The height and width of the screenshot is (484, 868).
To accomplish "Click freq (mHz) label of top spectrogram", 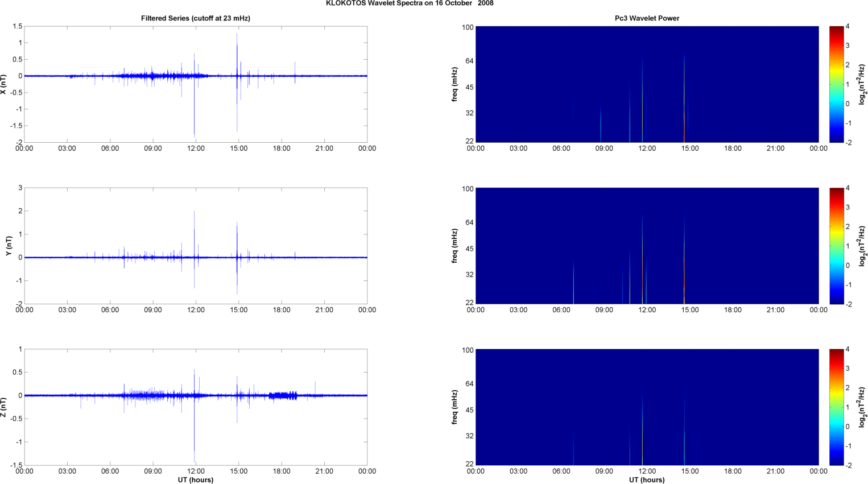I will coord(454,84).
